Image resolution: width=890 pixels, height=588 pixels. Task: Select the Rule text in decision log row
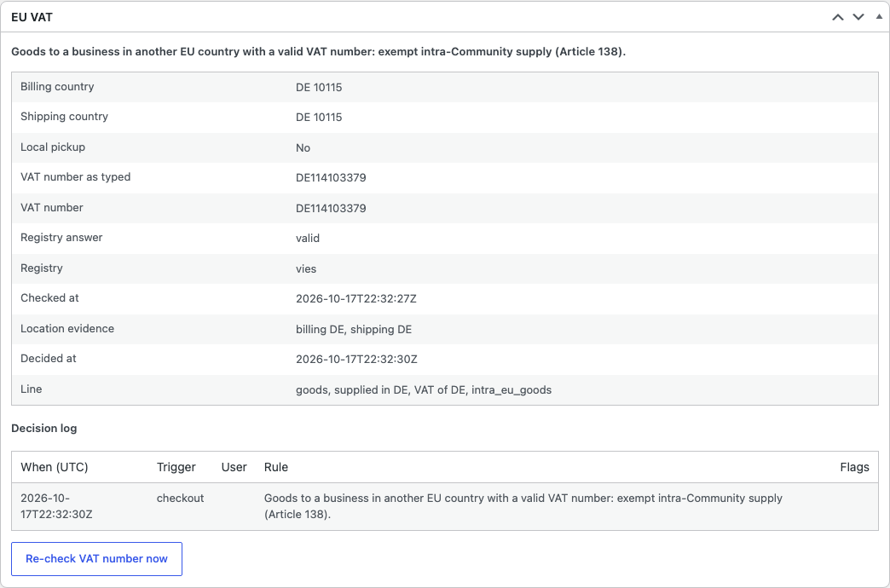[523, 506]
